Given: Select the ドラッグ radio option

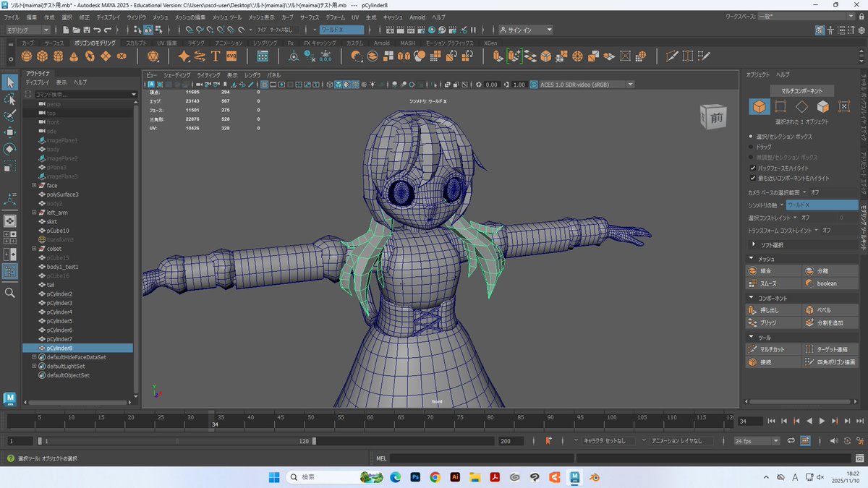Looking at the screenshot, I should tap(750, 147).
